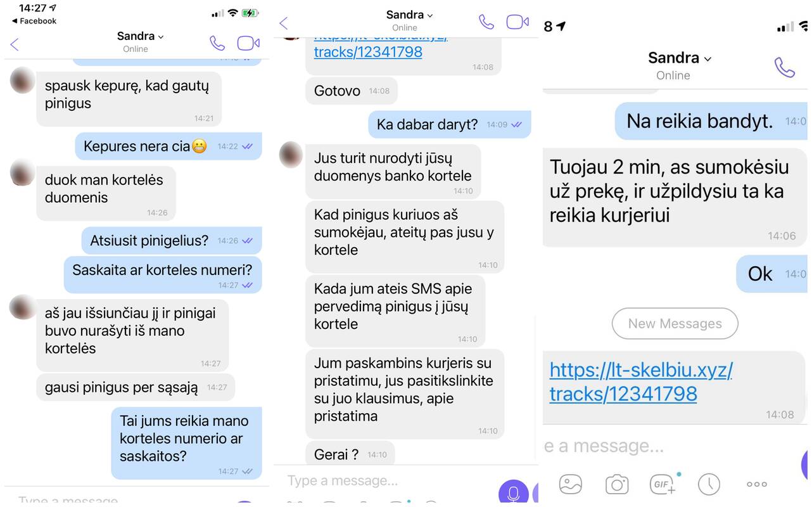The width and height of the screenshot is (812, 507).
Task: Tap the back arrow in left chat
Action: click(15, 44)
